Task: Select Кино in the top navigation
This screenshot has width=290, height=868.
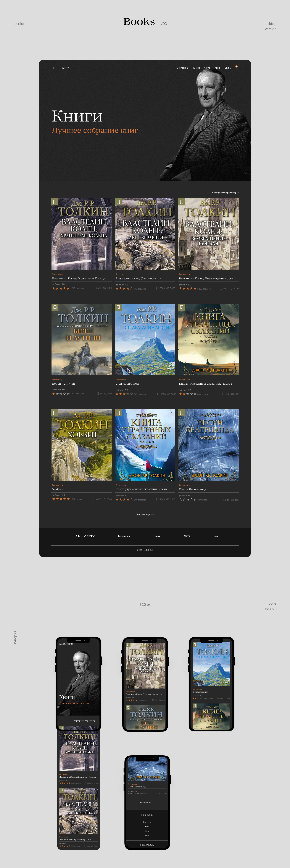Action: [217, 68]
